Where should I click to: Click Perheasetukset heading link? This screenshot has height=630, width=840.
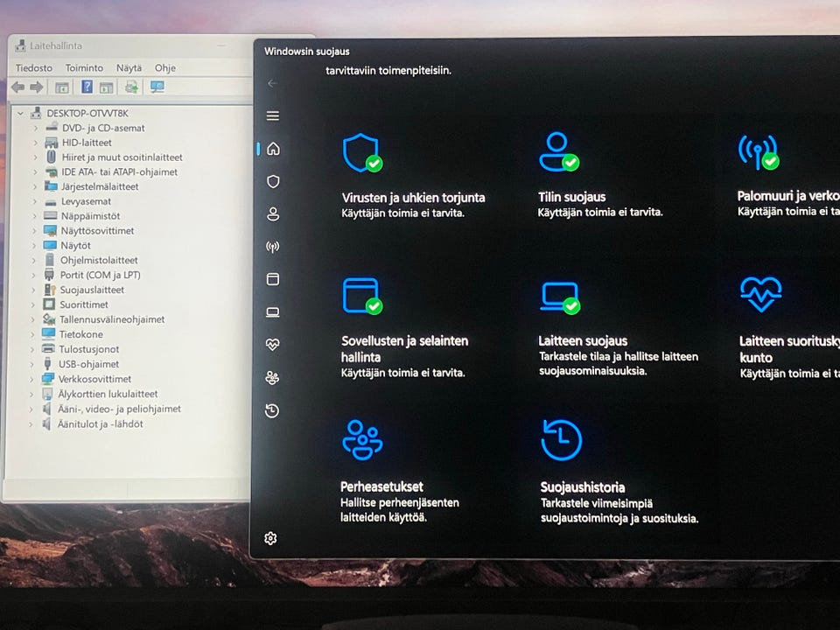[382, 486]
